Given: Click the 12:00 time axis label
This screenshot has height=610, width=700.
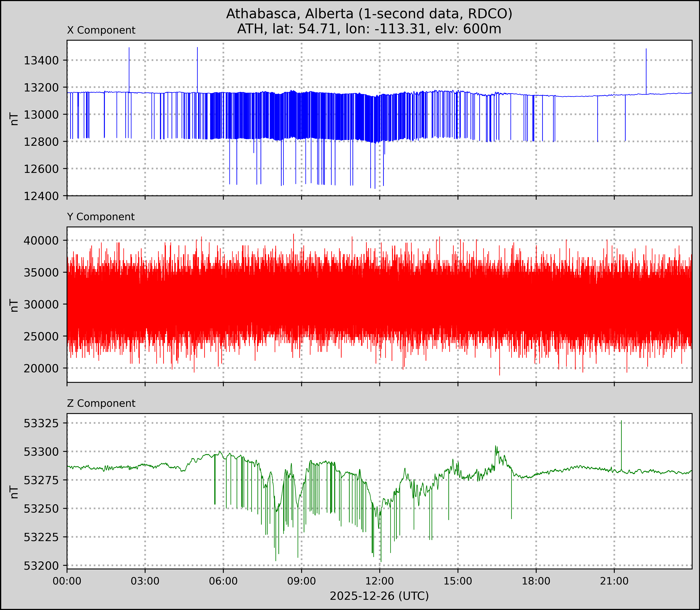Looking at the screenshot, I should [x=380, y=581].
